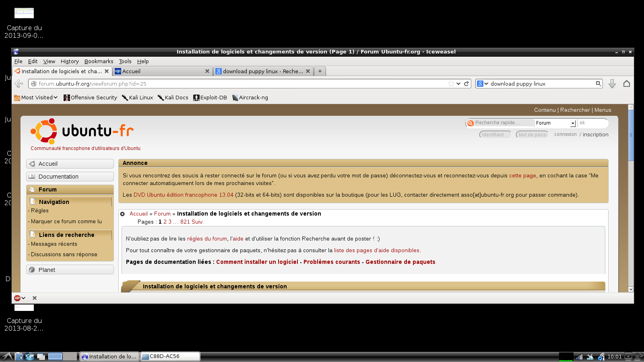The image size is (644, 362).
Task: Click the reload page icon in address bar
Action: coord(466,84)
